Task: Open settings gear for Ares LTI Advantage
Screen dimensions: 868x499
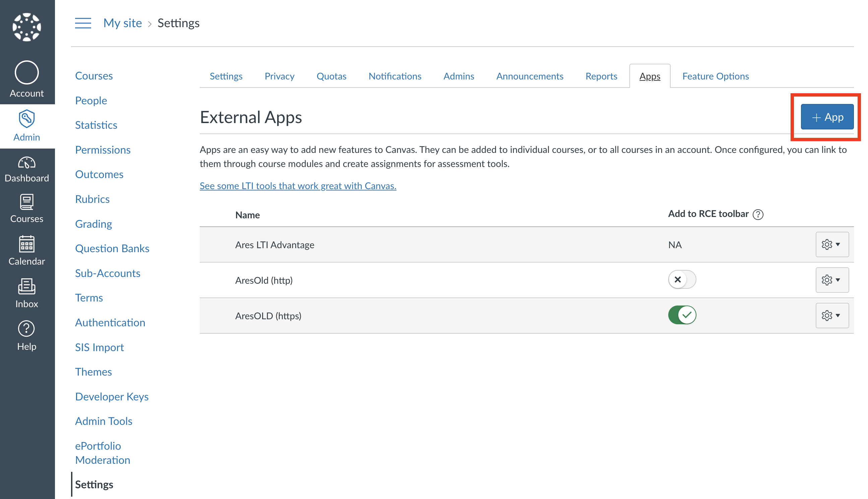Action: point(832,244)
